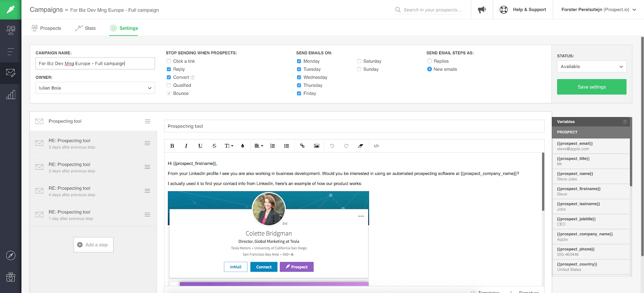Toggle italic text in editor toolbar
Image resolution: width=644 pixels, height=293 pixels.
tap(186, 146)
